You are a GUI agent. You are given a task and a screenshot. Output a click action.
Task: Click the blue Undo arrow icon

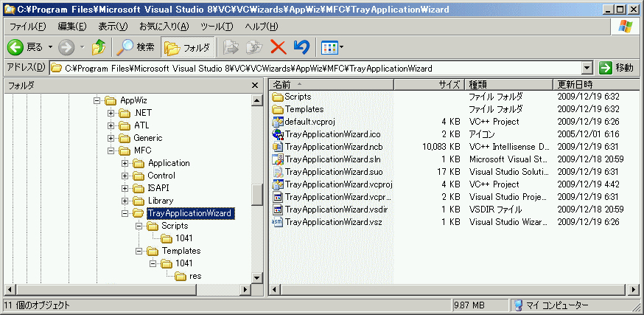pyautogui.click(x=301, y=48)
